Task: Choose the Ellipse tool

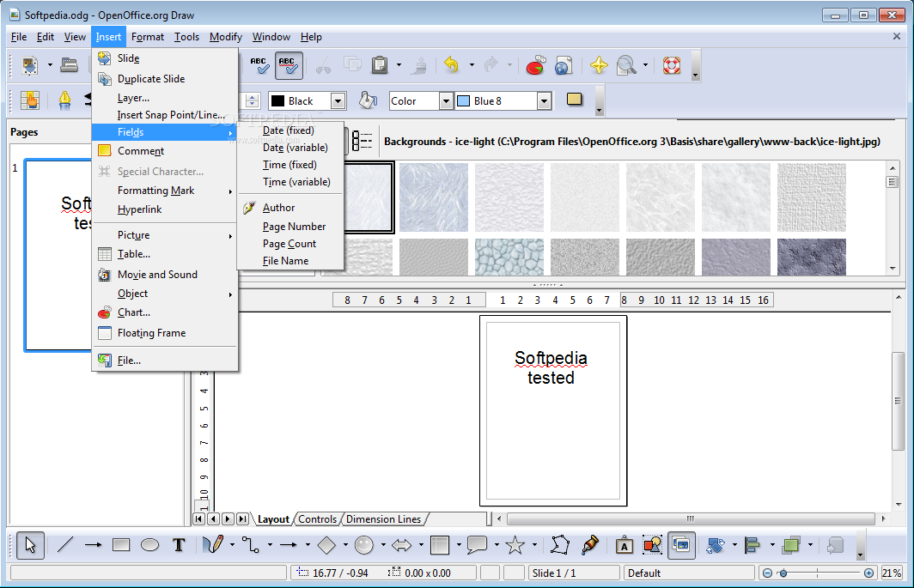Action: point(149,545)
